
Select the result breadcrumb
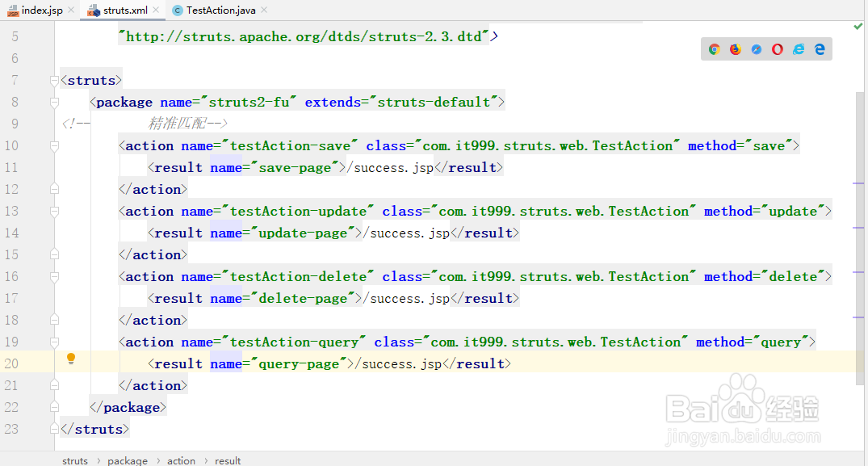(x=228, y=460)
